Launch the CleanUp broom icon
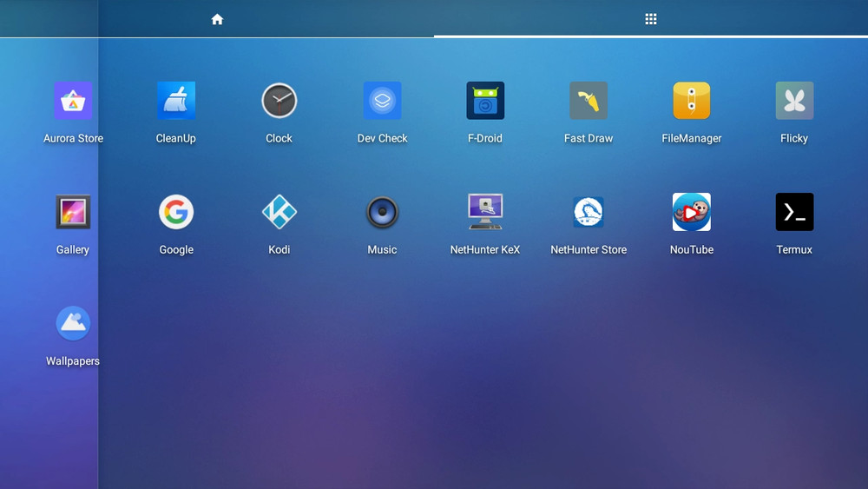Image resolution: width=868 pixels, height=489 pixels. (176, 100)
